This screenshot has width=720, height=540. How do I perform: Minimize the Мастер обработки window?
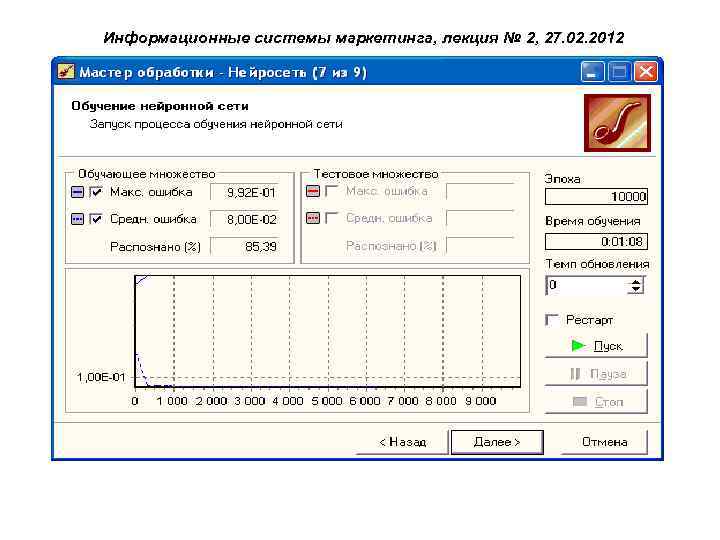[x=591, y=72]
